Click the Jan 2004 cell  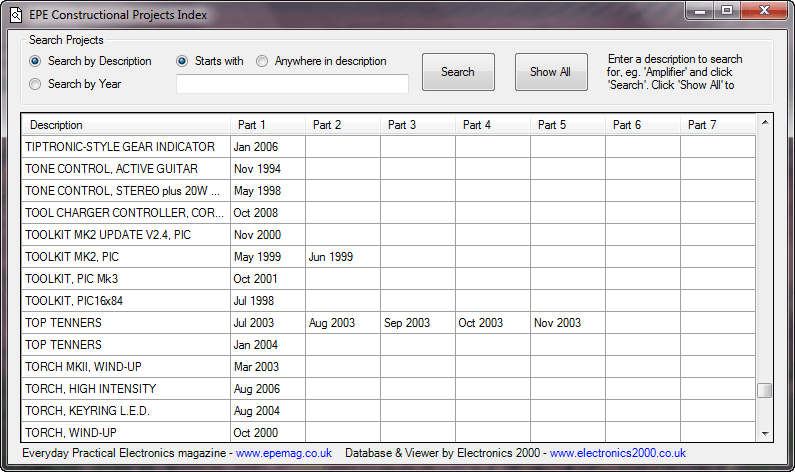268,345
